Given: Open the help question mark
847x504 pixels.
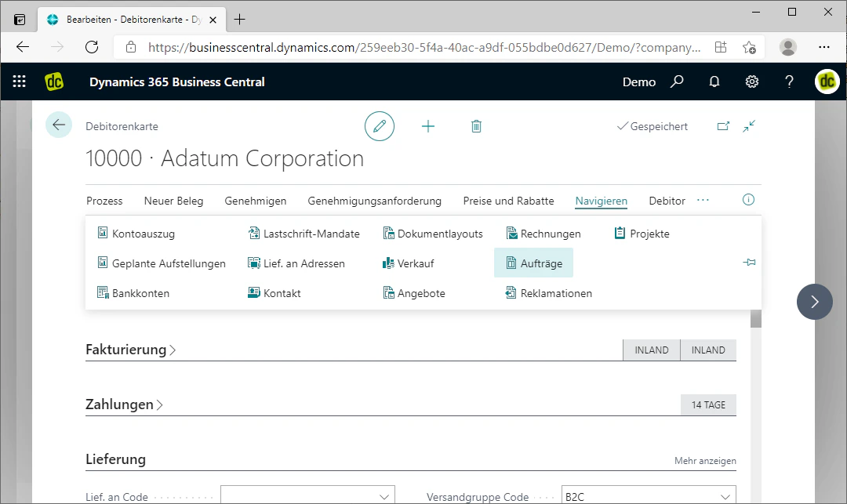Looking at the screenshot, I should [x=789, y=82].
